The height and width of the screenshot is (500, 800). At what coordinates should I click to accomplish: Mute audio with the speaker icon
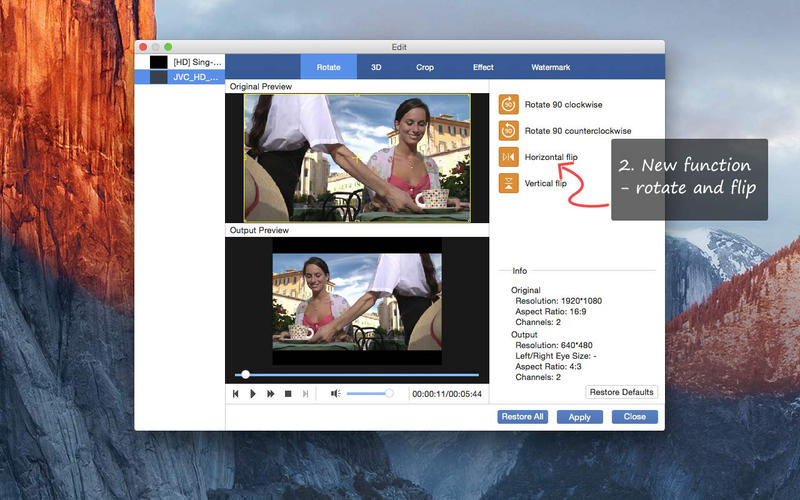[x=335, y=394]
